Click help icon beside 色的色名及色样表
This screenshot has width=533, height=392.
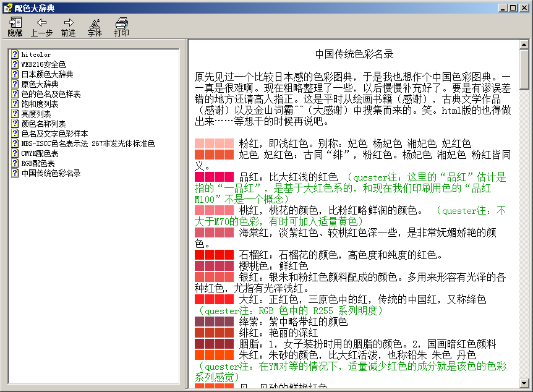tap(15, 94)
